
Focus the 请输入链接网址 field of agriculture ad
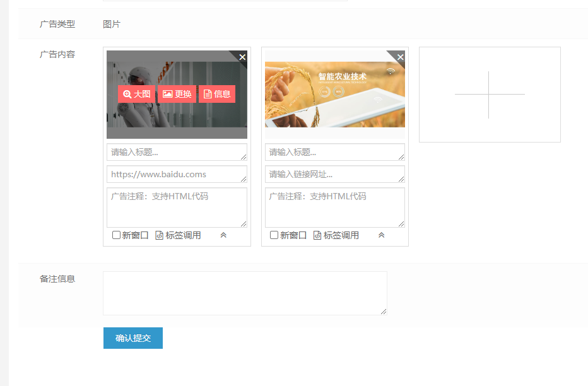335,174
